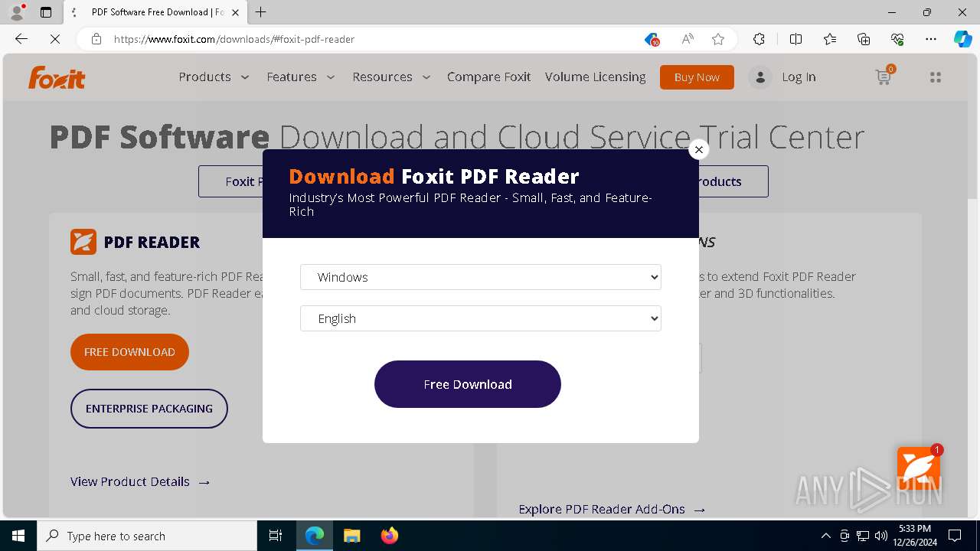Click the browser Back arrow
This screenshot has width=980, height=551.
[21, 39]
